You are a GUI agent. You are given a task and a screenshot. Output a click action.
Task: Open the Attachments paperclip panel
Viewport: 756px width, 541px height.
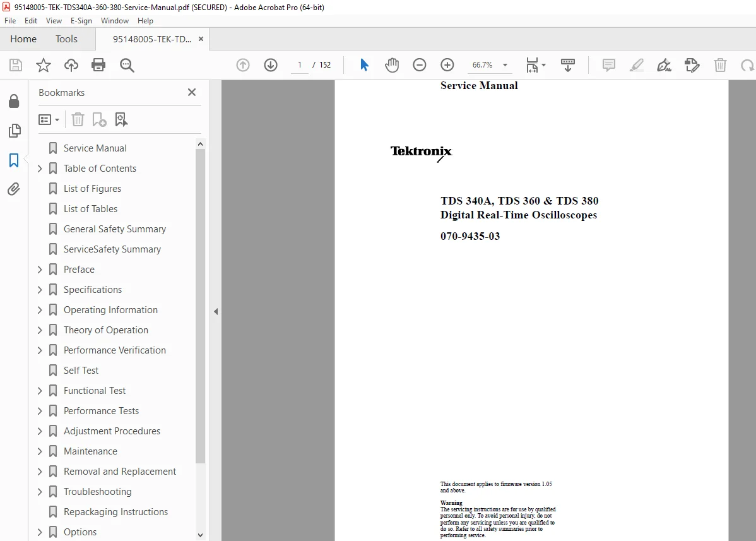(x=14, y=189)
